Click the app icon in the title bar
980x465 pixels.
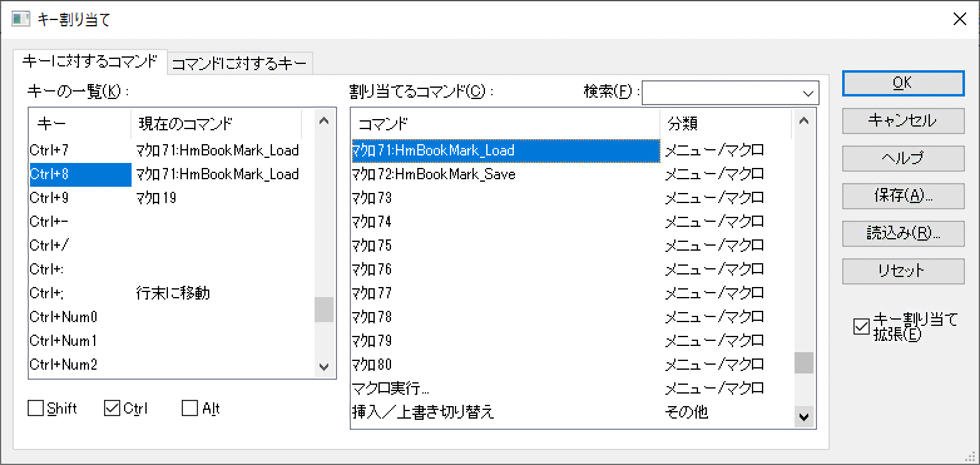21,19
